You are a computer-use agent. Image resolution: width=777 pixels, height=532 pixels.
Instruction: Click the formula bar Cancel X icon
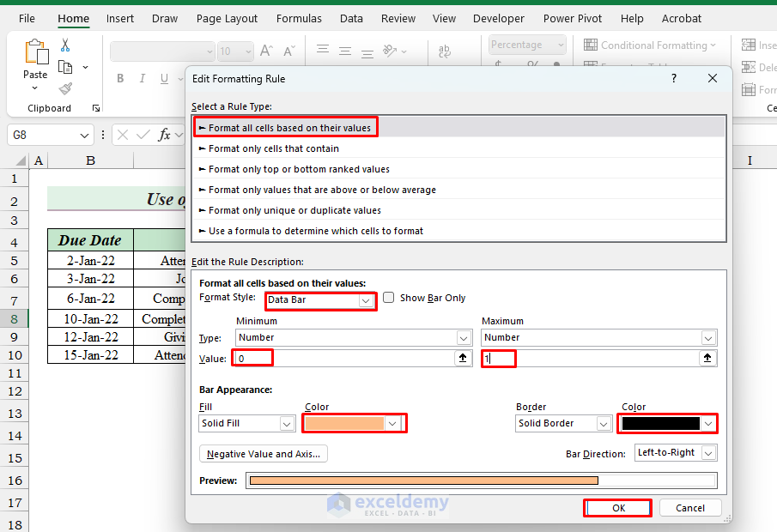123,135
